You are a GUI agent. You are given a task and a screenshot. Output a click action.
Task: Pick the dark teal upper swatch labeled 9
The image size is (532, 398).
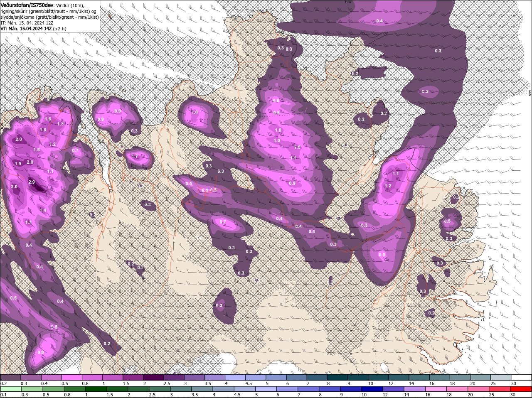358,377
